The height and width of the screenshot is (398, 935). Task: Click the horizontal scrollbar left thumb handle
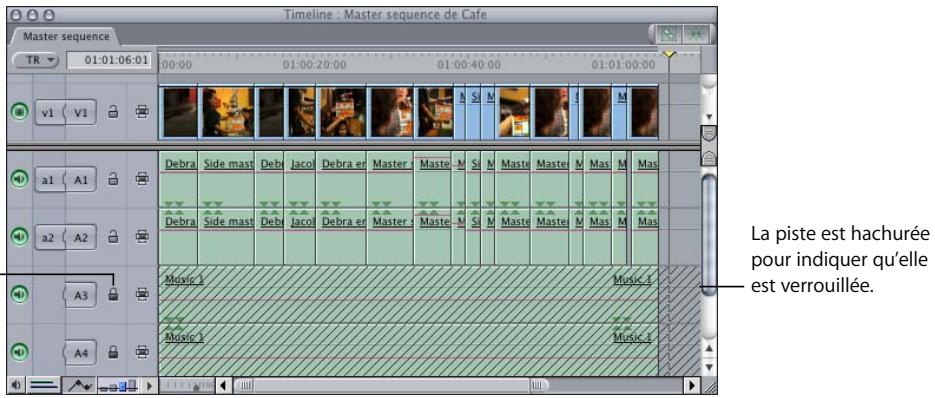pyautogui.click(x=246, y=385)
